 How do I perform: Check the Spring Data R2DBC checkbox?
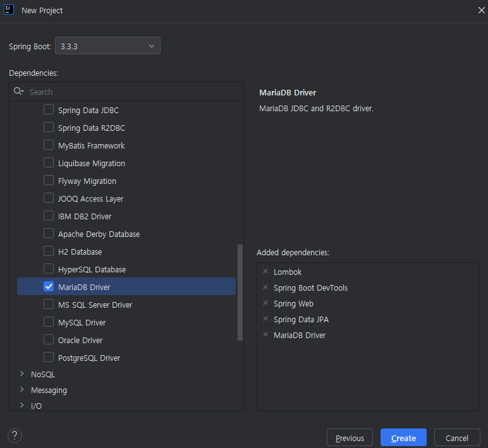(x=49, y=127)
